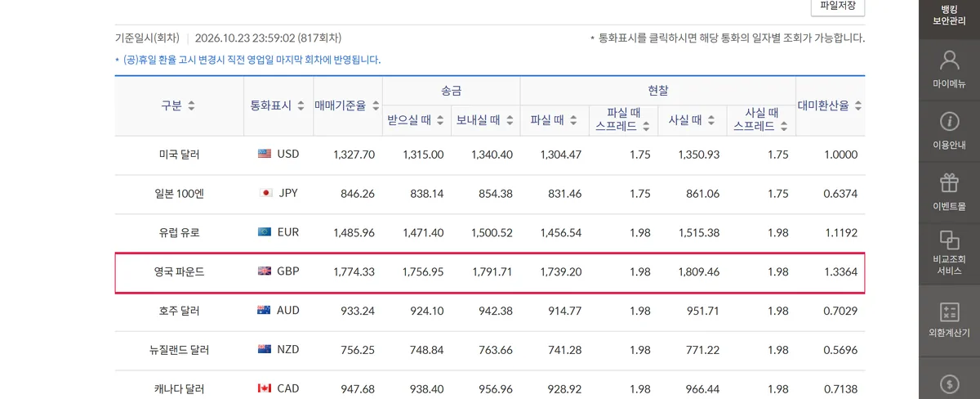Click the JPY flag icon

point(265,193)
